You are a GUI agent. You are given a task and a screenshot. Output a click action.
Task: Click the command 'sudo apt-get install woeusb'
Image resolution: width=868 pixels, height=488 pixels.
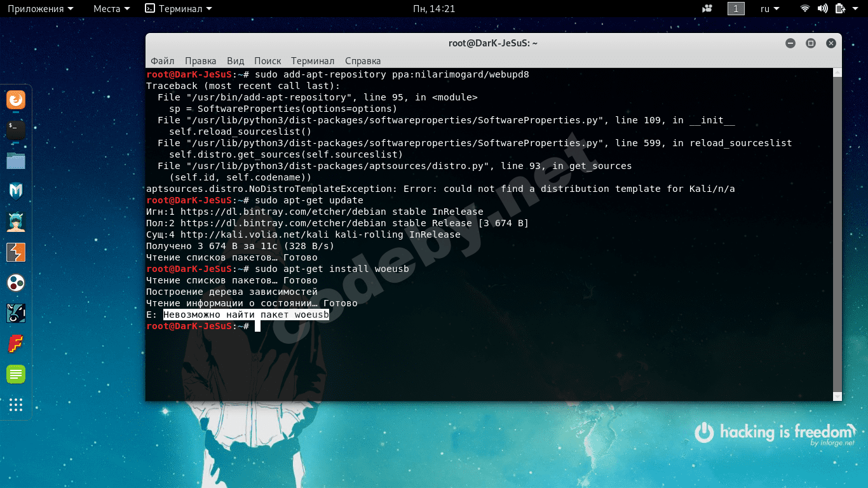(x=332, y=269)
